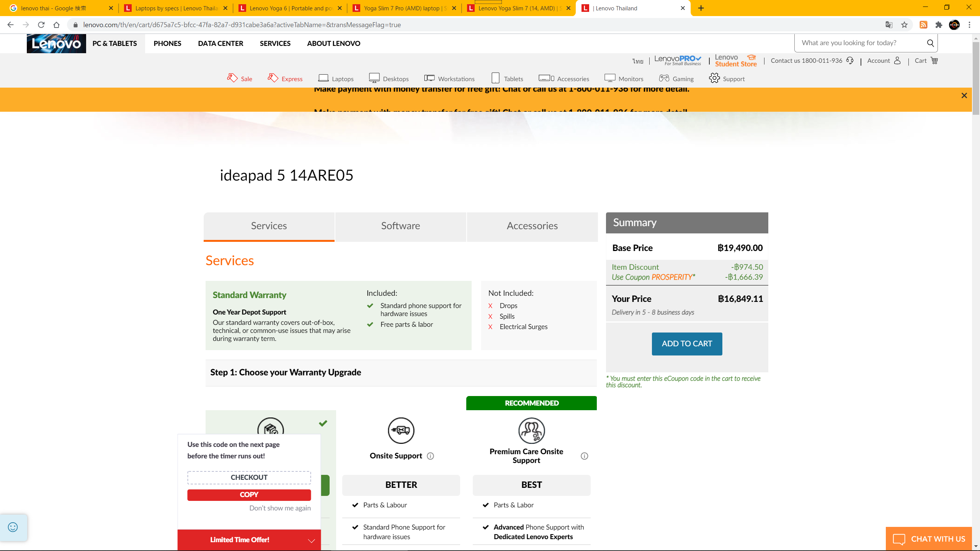Open the Laptops category icon
This screenshot has width=980, height=551.
click(x=323, y=78)
